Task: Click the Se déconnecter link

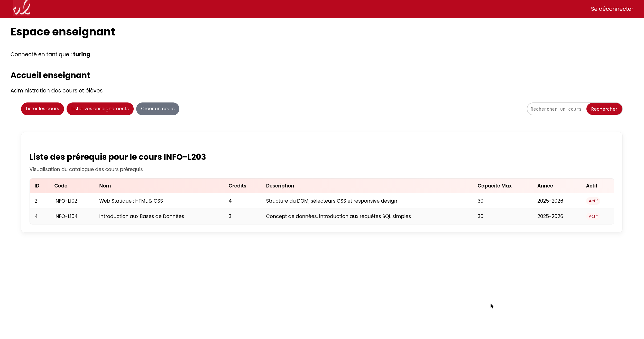Action: [612, 9]
